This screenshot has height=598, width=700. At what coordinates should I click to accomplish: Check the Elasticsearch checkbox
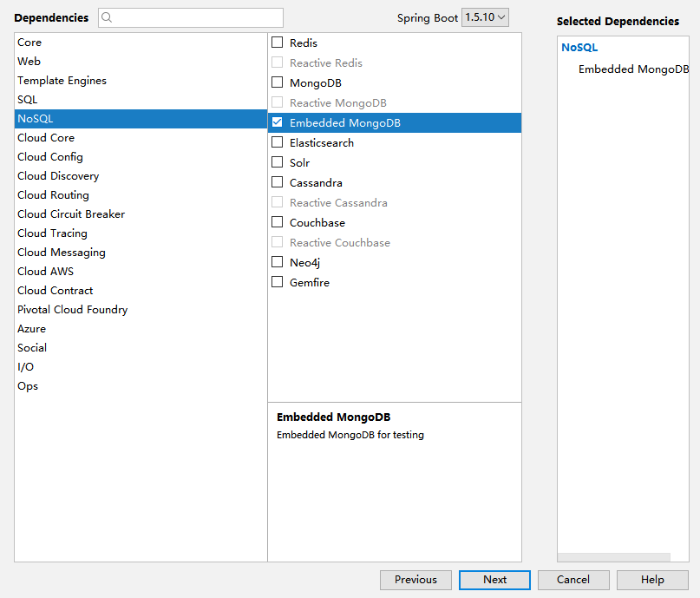pyautogui.click(x=278, y=142)
